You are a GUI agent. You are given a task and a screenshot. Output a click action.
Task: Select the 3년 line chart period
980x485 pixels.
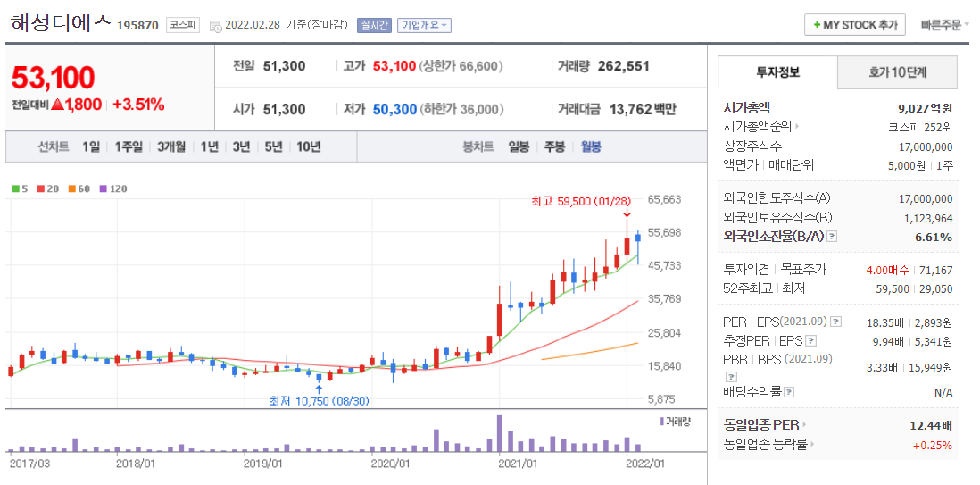[x=241, y=147]
